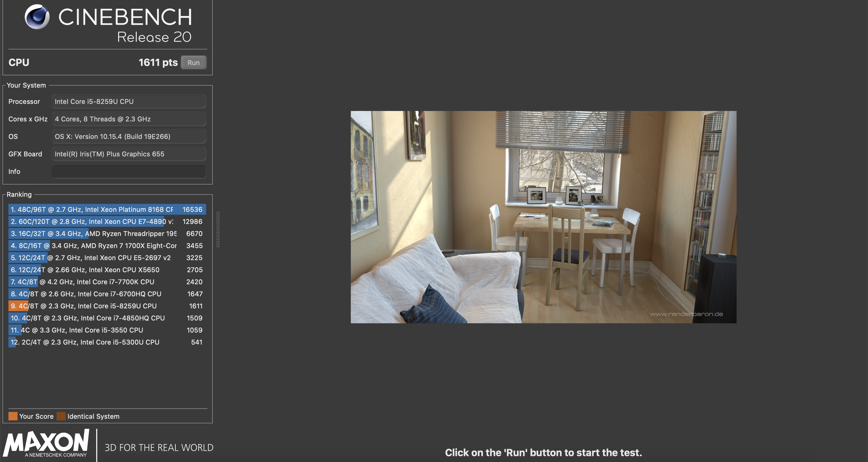The height and width of the screenshot is (462, 868).
Task: Click the GFX Board Iris Plus field
Action: click(x=129, y=154)
